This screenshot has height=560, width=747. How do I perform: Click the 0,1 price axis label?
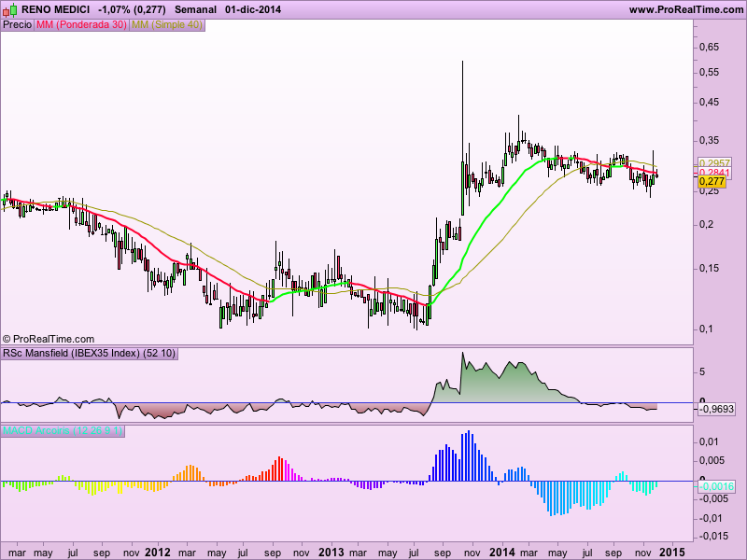point(707,329)
